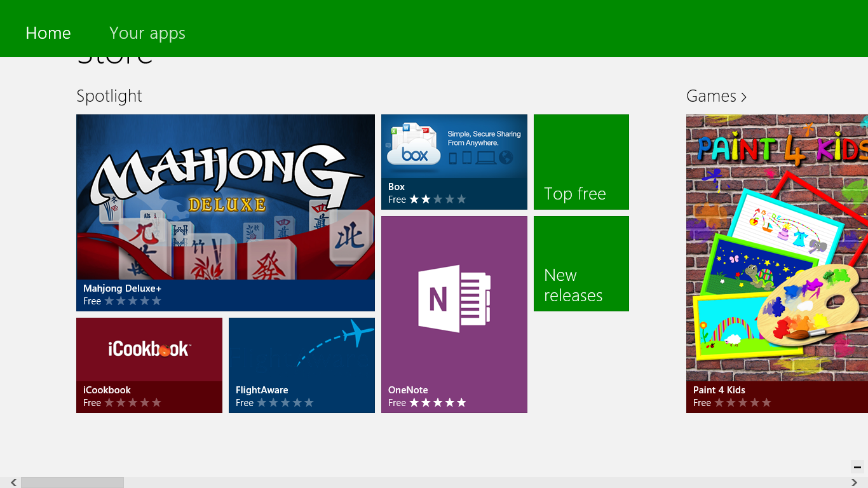Click the iCookbook label text
The width and height of the screenshot is (868, 488).
click(107, 390)
